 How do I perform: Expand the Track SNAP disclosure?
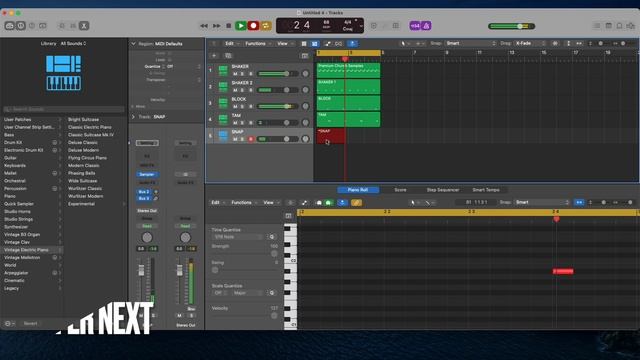133,117
